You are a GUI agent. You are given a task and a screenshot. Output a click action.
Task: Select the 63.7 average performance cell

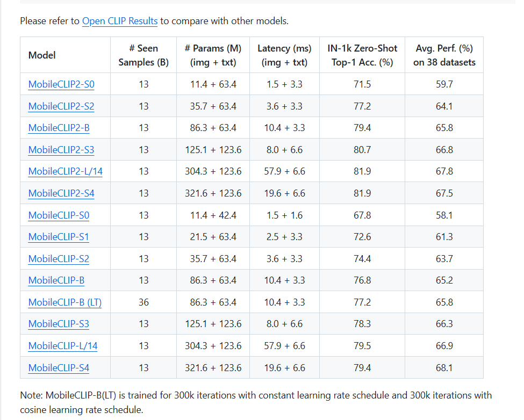tap(444, 259)
